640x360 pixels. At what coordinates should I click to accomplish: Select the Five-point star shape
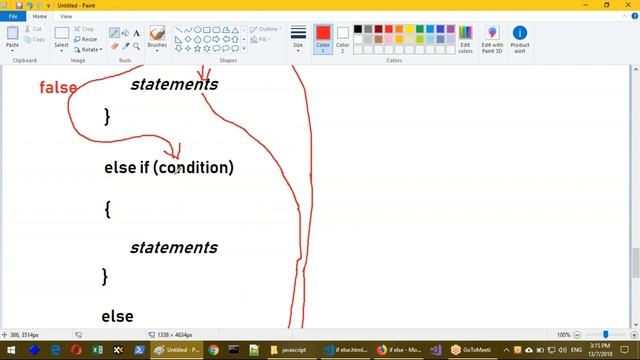tap(198, 49)
